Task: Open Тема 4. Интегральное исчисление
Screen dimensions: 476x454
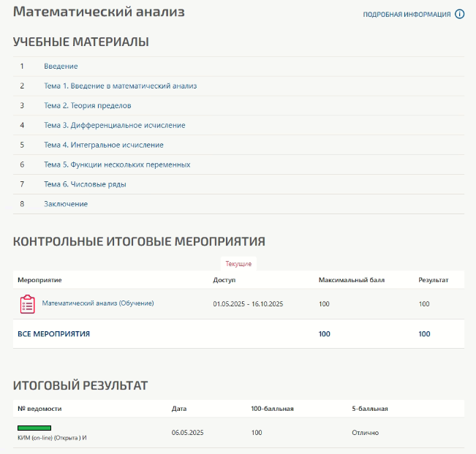Action: click(103, 145)
